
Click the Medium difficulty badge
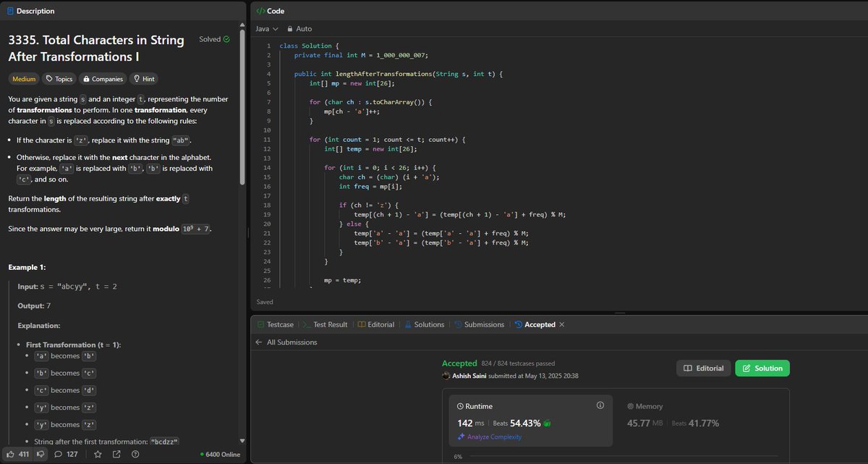point(24,79)
